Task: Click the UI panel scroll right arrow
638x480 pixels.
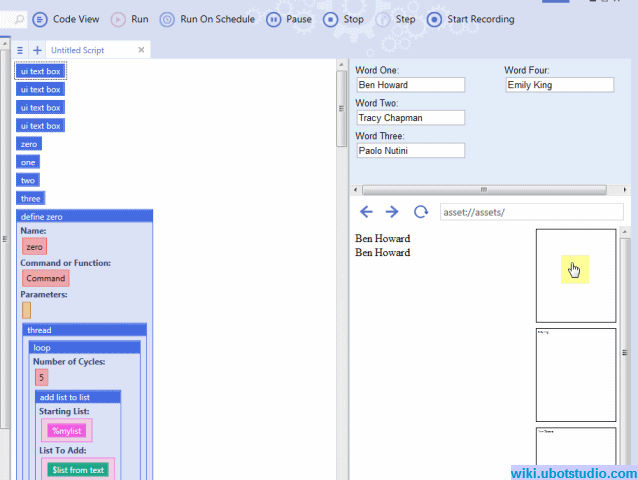Action: (625, 190)
